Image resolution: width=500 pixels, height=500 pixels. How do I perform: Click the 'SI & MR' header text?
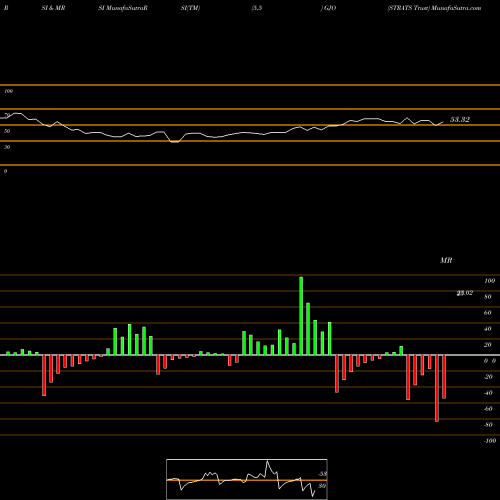point(53,8)
